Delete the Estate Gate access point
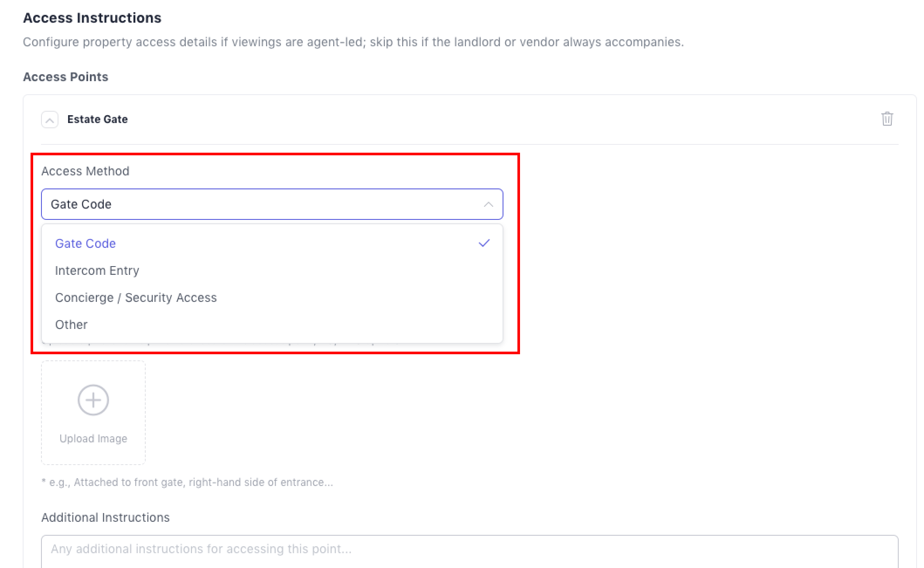The image size is (924, 568). (887, 119)
